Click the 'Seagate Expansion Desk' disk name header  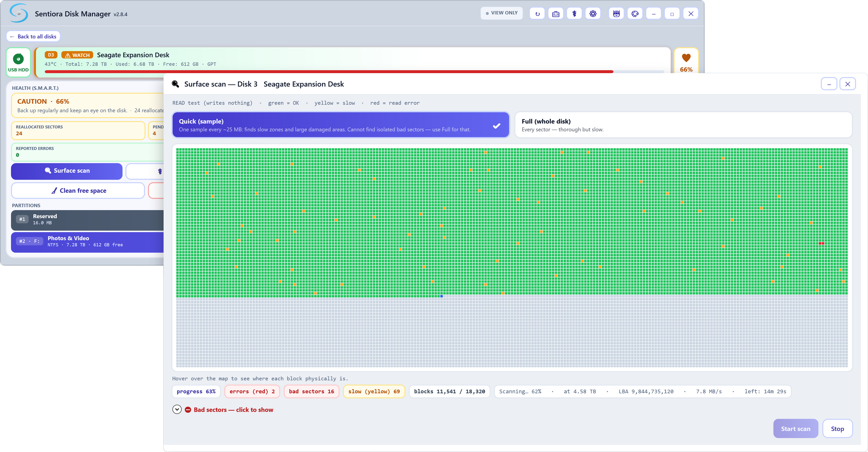click(133, 55)
